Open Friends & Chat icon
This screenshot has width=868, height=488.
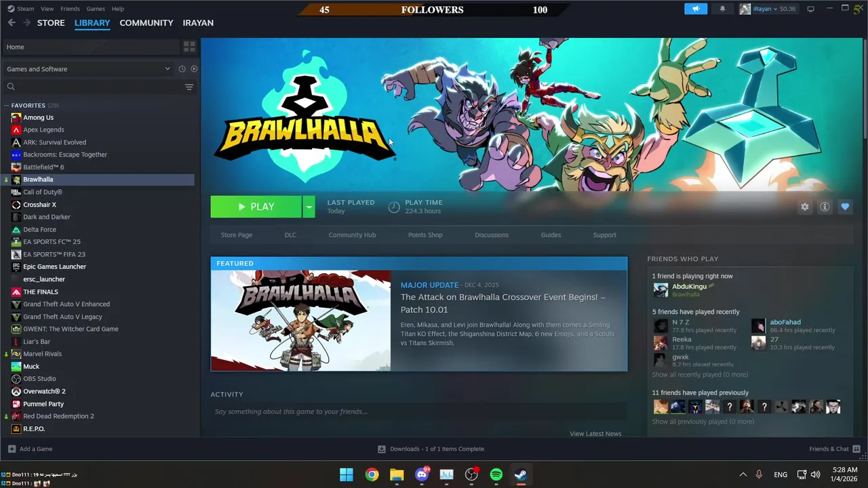click(x=856, y=449)
